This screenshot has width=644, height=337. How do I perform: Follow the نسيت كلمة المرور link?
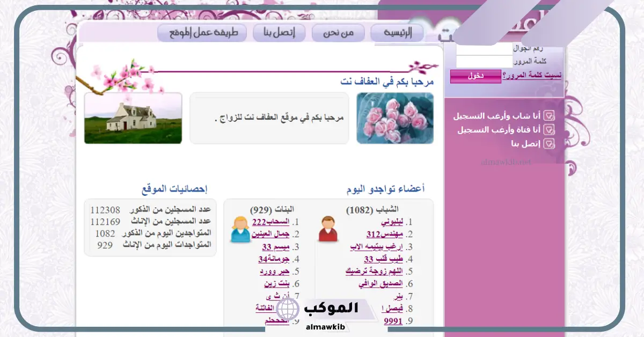532,76
